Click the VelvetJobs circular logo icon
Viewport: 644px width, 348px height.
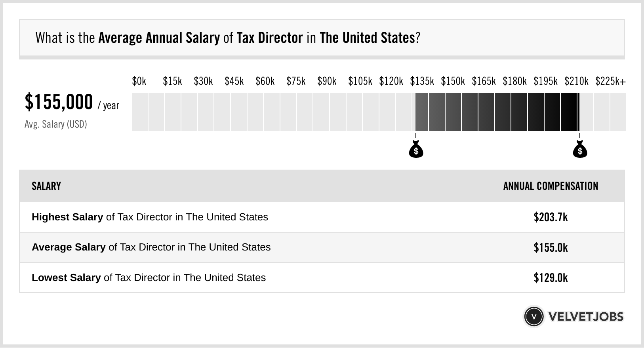pos(533,317)
